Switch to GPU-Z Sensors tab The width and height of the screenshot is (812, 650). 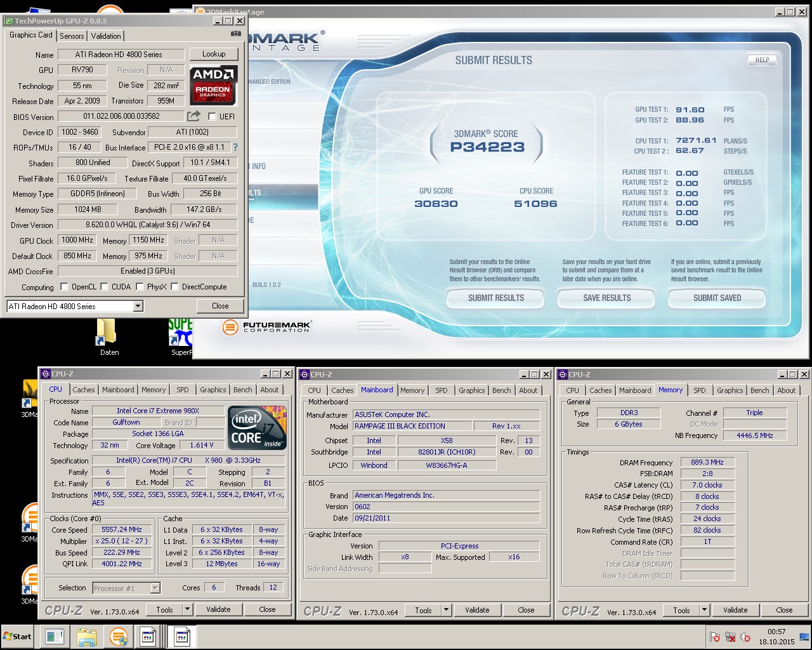point(72,36)
